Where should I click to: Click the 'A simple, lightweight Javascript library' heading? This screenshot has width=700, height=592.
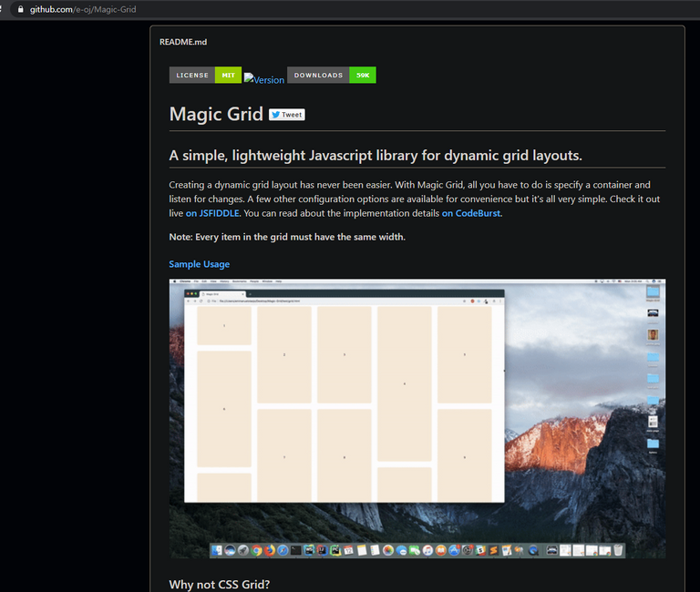click(x=376, y=155)
